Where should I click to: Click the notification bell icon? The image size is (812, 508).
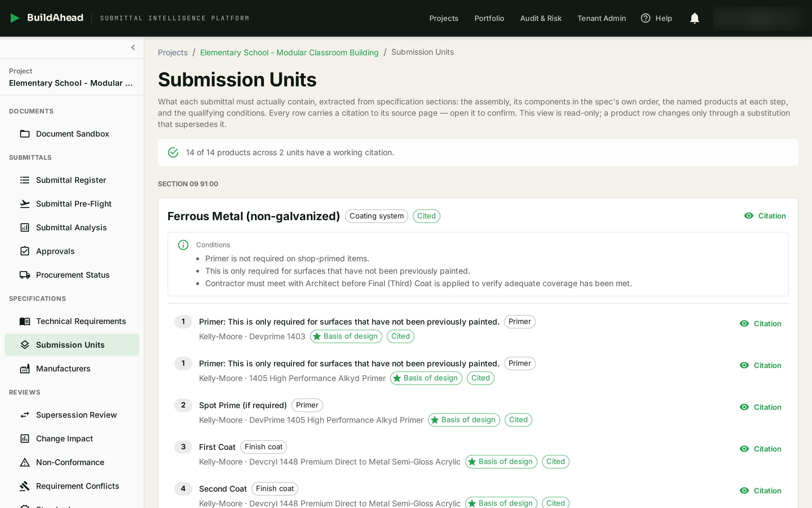[x=694, y=18]
